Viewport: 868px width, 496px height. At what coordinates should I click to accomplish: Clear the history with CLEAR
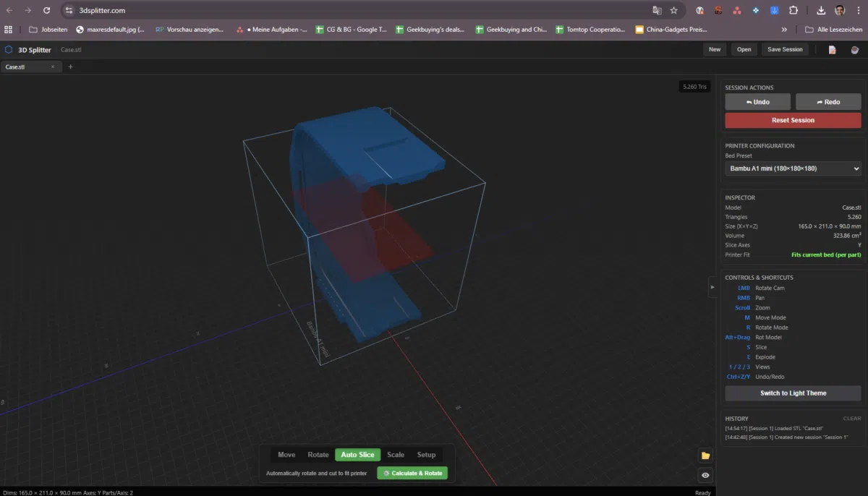pyautogui.click(x=851, y=418)
